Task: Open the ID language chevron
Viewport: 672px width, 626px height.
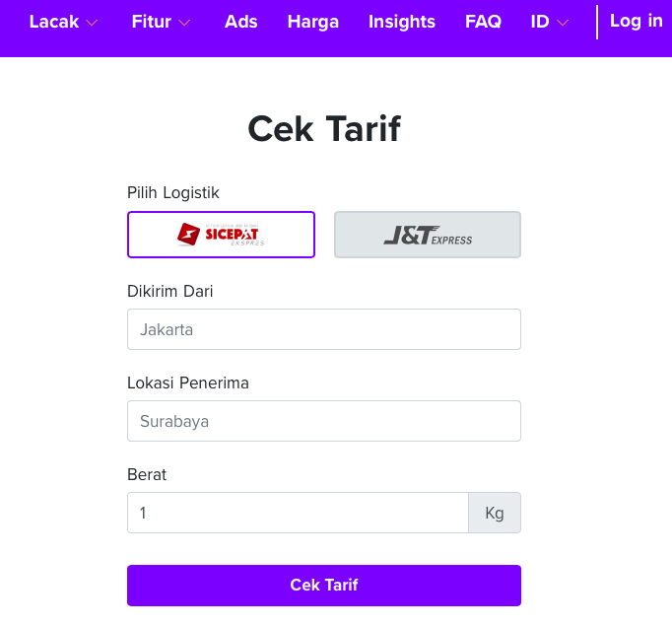Action: pyautogui.click(x=563, y=23)
